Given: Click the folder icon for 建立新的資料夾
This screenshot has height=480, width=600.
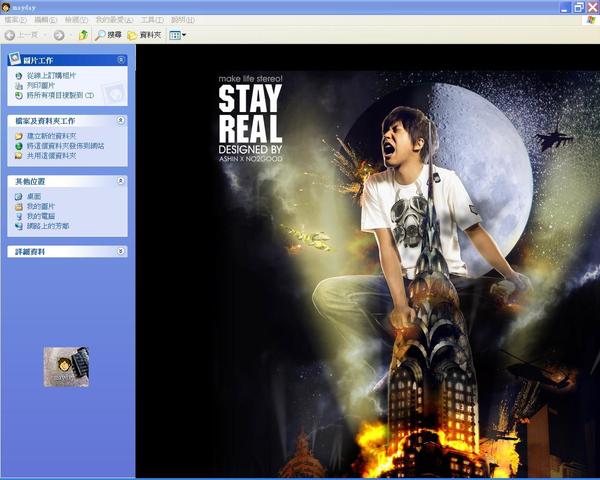Looking at the screenshot, I should click(x=19, y=136).
